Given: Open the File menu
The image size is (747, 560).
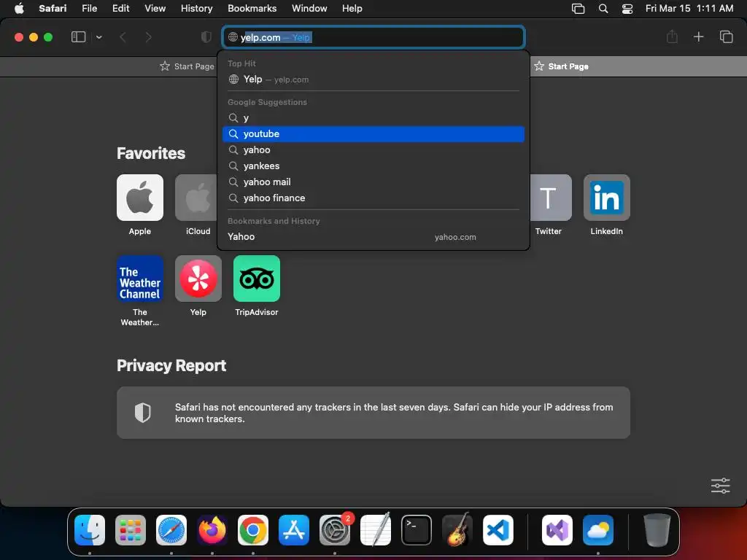Looking at the screenshot, I should point(90,8).
